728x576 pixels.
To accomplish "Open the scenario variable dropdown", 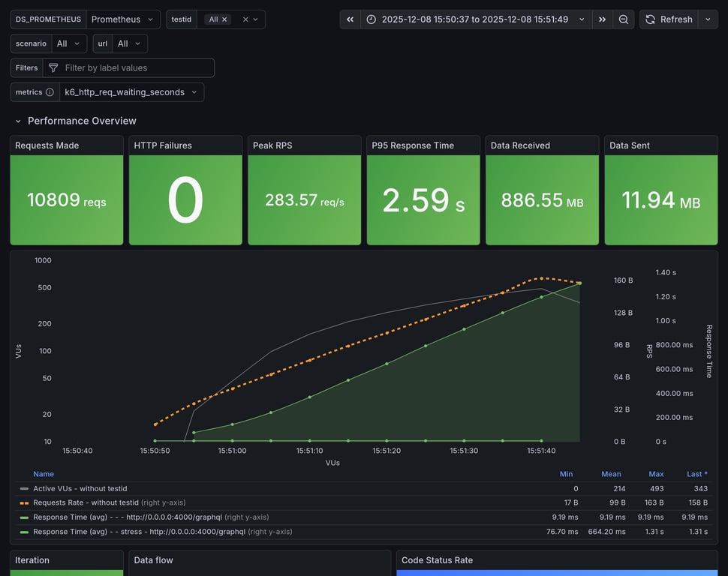I will [68, 43].
